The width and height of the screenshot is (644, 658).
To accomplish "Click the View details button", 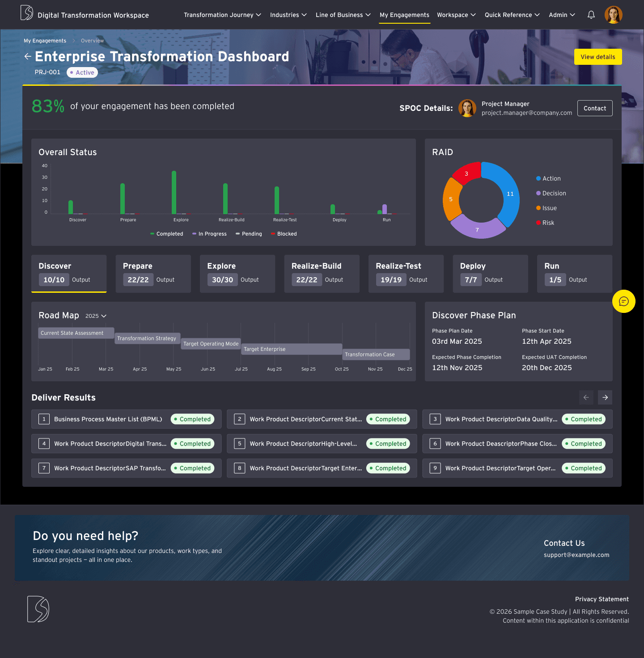I will [x=598, y=57].
